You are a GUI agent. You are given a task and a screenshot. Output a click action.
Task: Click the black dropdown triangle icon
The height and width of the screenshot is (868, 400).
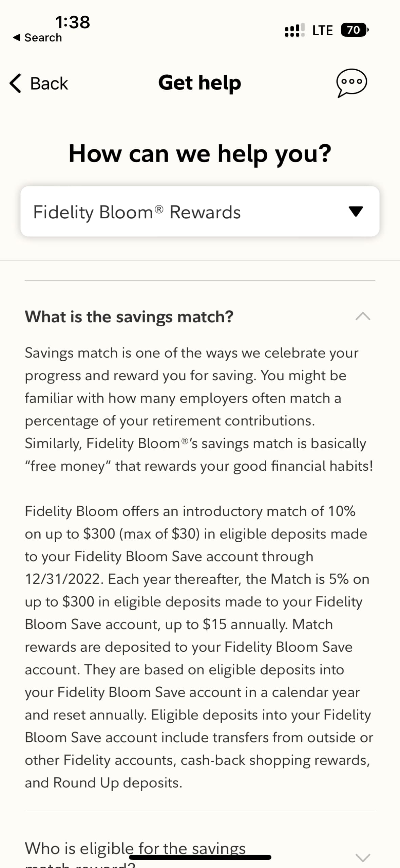click(x=356, y=211)
